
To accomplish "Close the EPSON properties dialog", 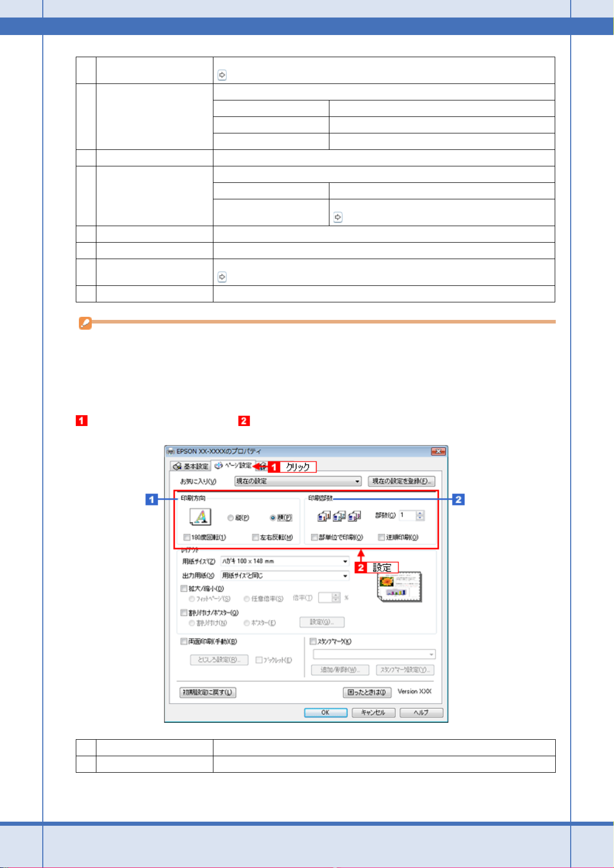I will click(438, 451).
